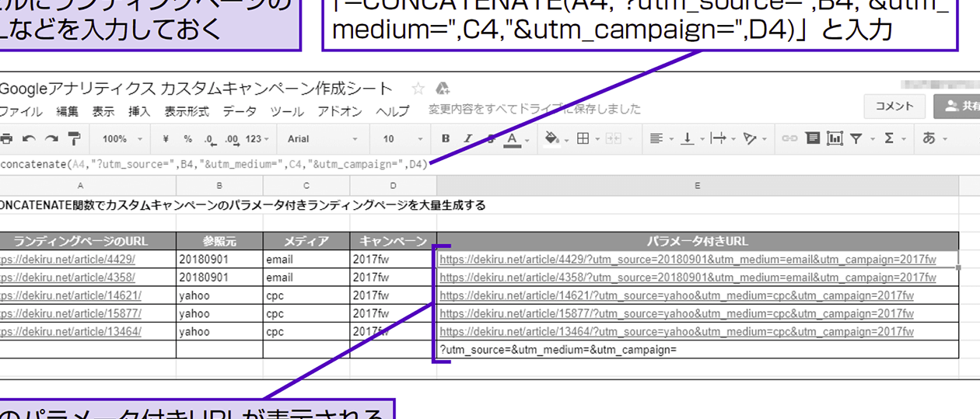This screenshot has height=419, width=980.
Task: Open the 123 more formats dropdown
Action: (x=257, y=139)
